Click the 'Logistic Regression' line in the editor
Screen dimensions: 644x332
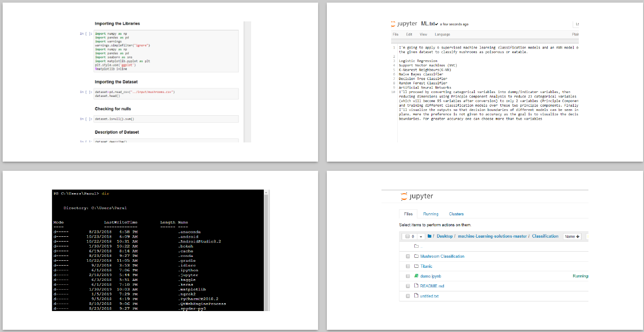click(418, 61)
